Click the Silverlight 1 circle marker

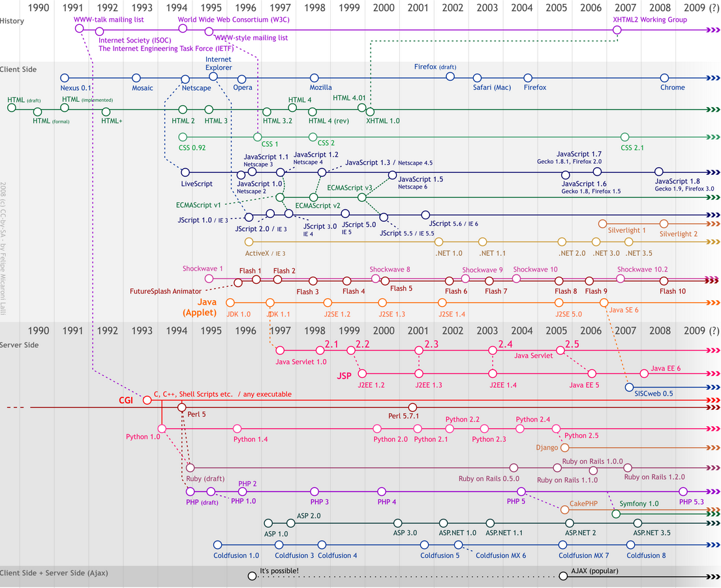pyautogui.click(x=602, y=224)
